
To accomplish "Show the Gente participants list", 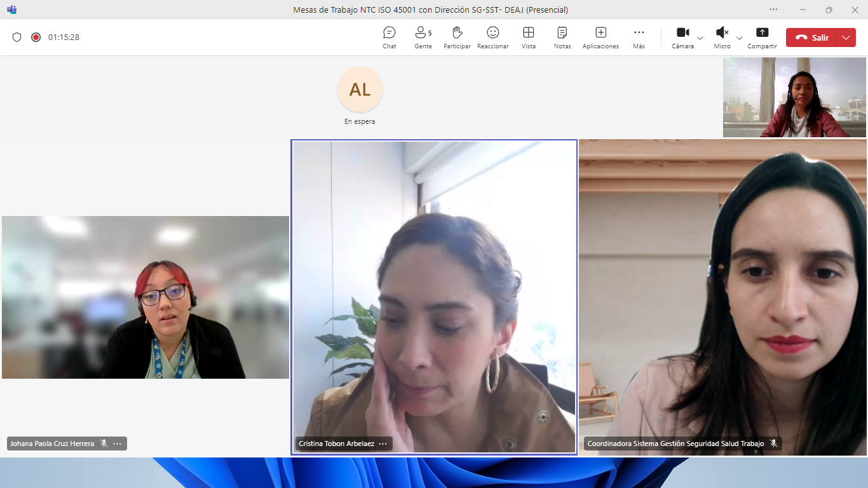I will 423,37.
